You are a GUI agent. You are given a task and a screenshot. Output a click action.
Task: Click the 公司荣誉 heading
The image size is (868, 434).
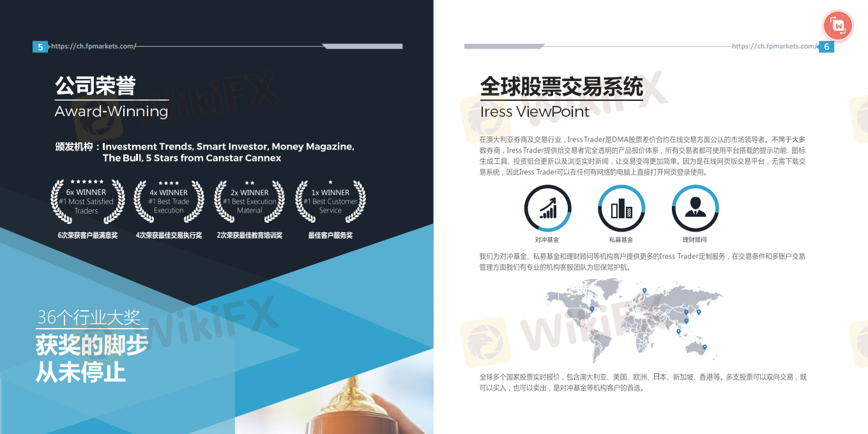(x=95, y=86)
